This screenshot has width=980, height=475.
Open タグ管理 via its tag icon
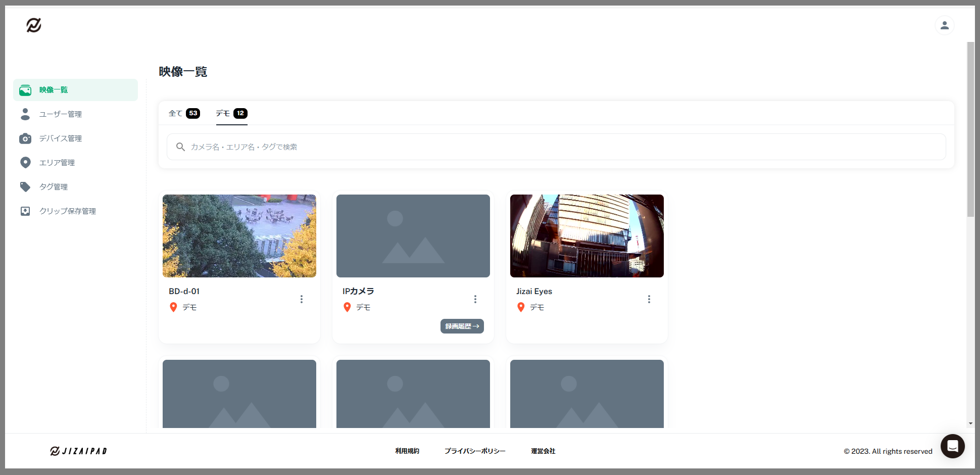pos(25,187)
